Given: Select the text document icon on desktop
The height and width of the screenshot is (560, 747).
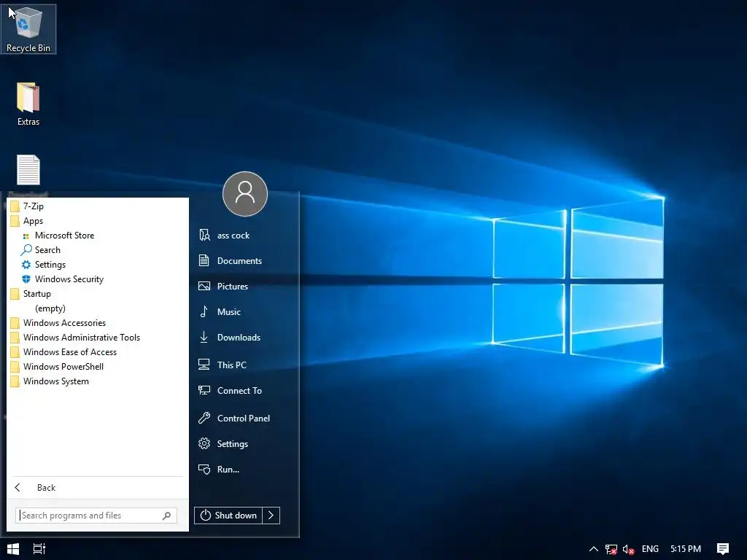Looking at the screenshot, I should 28,170.
